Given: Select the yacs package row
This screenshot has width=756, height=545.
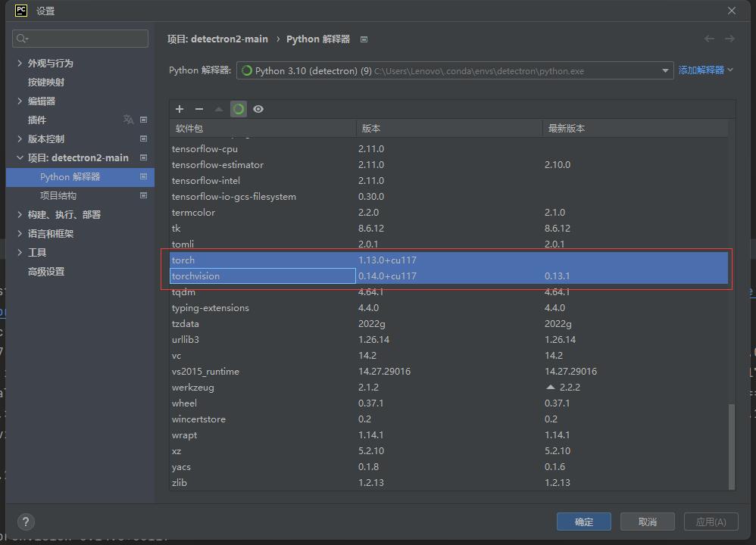Looking at the screenshot, I should click(449, 467).
